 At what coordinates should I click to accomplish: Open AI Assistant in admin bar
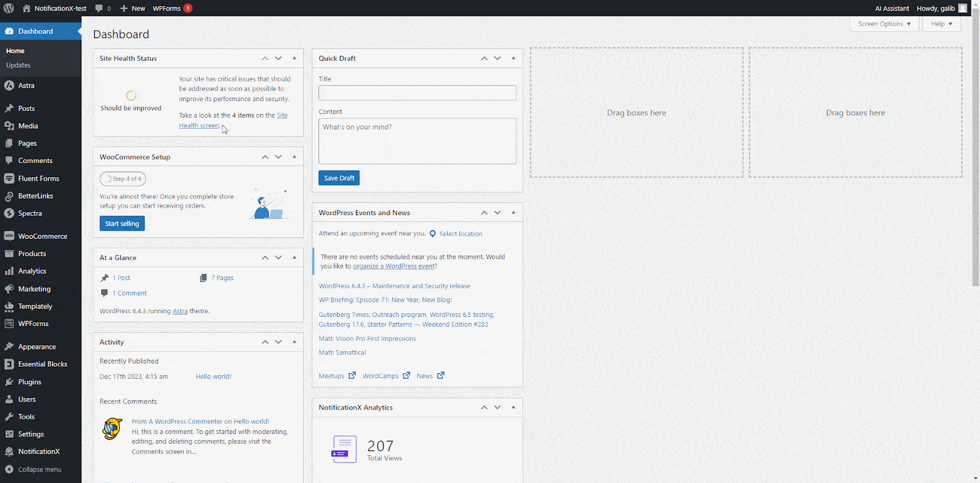[892, 8]
